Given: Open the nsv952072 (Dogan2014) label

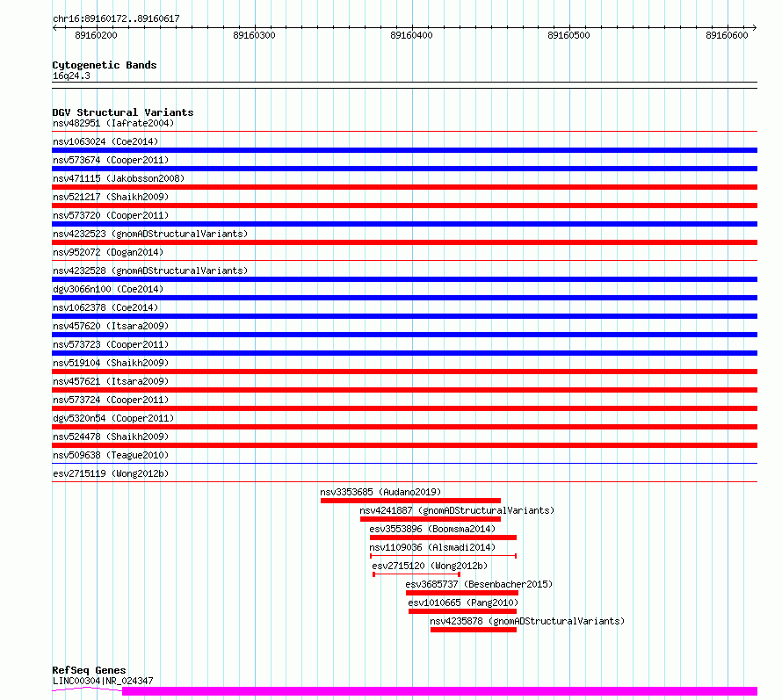Looking at the screenshot, I should click(108, 252).
